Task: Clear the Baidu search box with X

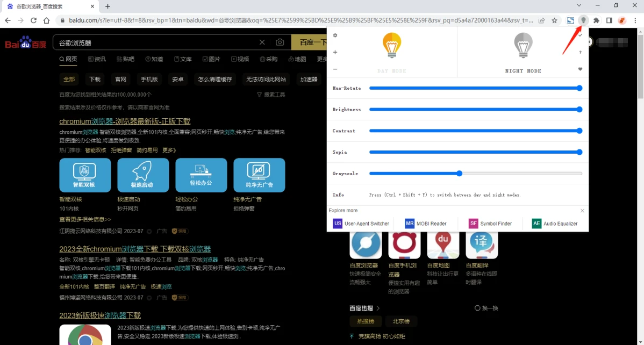Action: coord(262,42)
